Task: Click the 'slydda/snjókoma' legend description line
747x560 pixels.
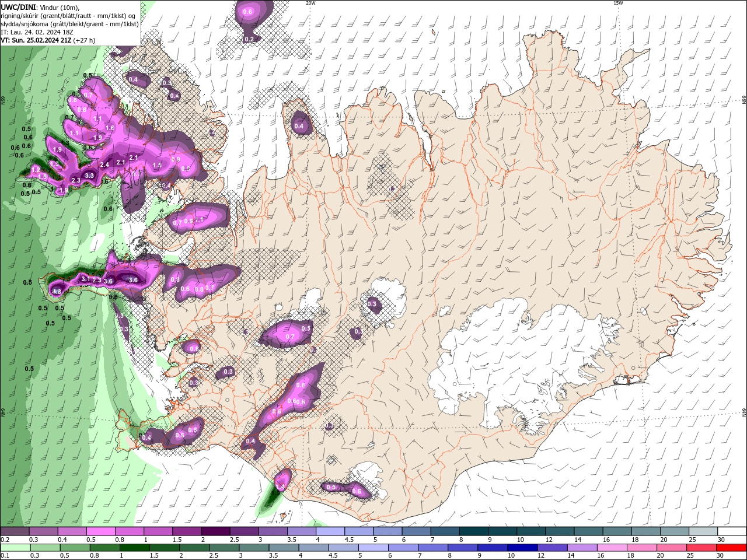Action: [x=70, y=24]
